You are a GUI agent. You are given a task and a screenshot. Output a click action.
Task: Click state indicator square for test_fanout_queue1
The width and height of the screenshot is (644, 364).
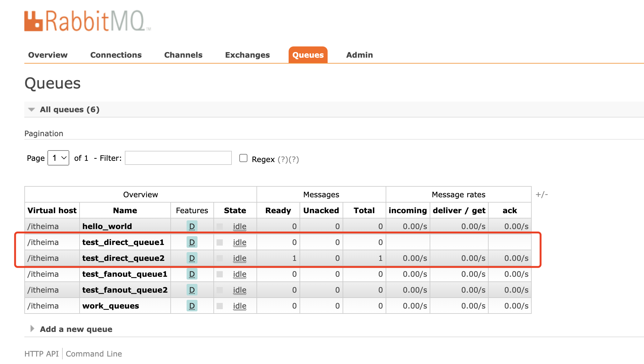coord(220,274)
